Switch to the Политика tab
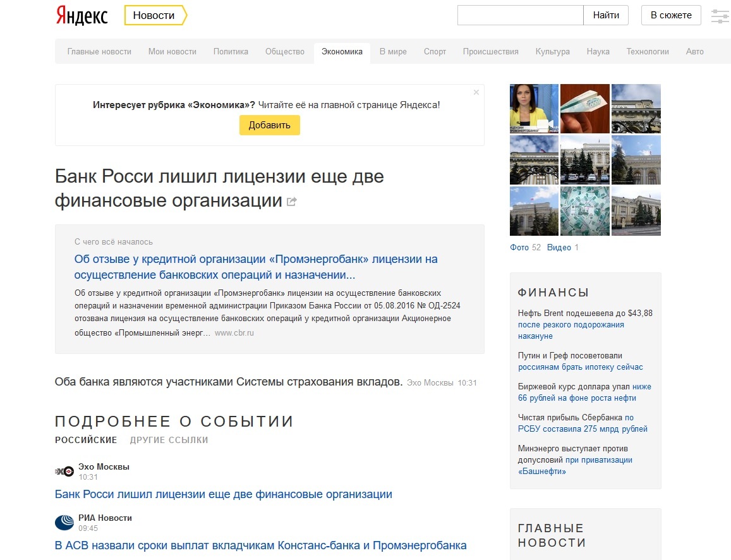731x560 pixels. point(231,52)
